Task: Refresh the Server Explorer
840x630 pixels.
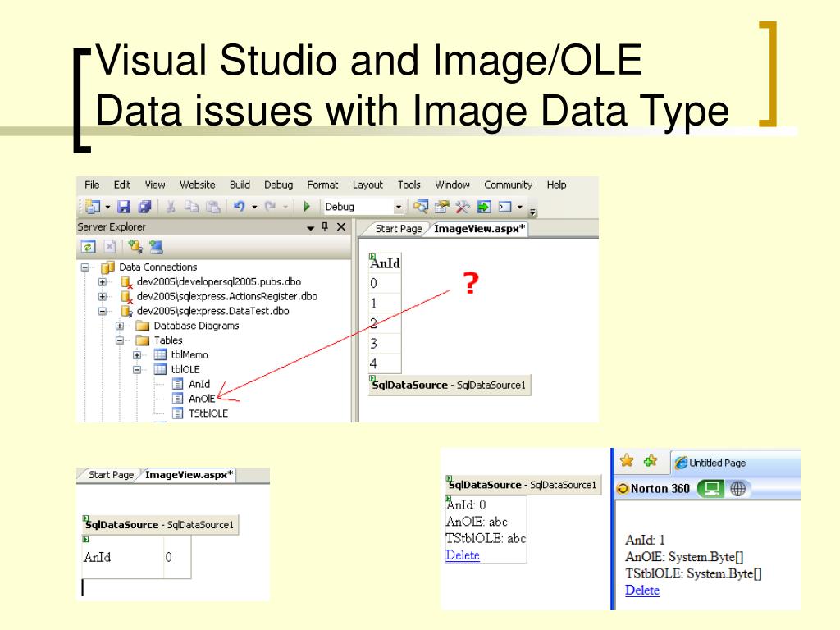Action: coord(88,246)
